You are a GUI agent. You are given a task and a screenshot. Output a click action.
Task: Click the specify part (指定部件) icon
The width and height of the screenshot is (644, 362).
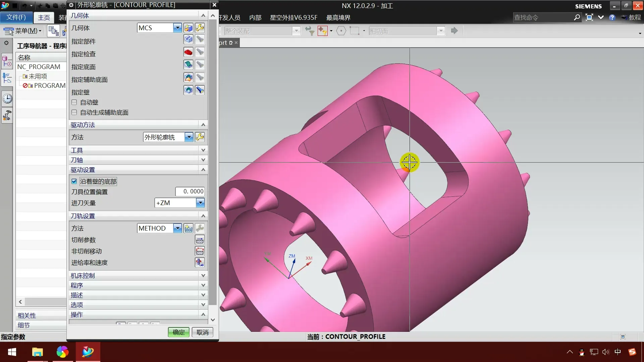click(188, 40)
